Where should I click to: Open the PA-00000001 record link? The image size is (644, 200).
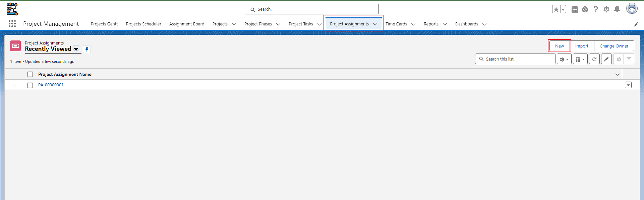51,85
